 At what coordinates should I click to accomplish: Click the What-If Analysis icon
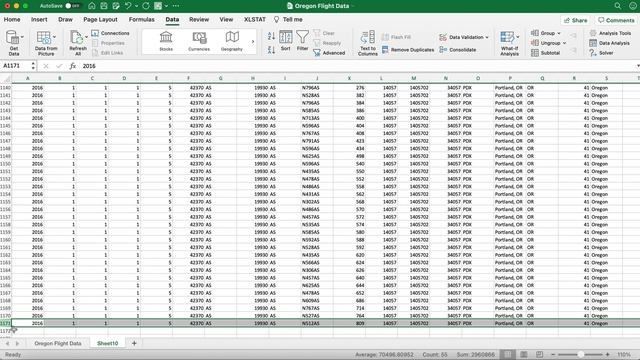point(507,38)
